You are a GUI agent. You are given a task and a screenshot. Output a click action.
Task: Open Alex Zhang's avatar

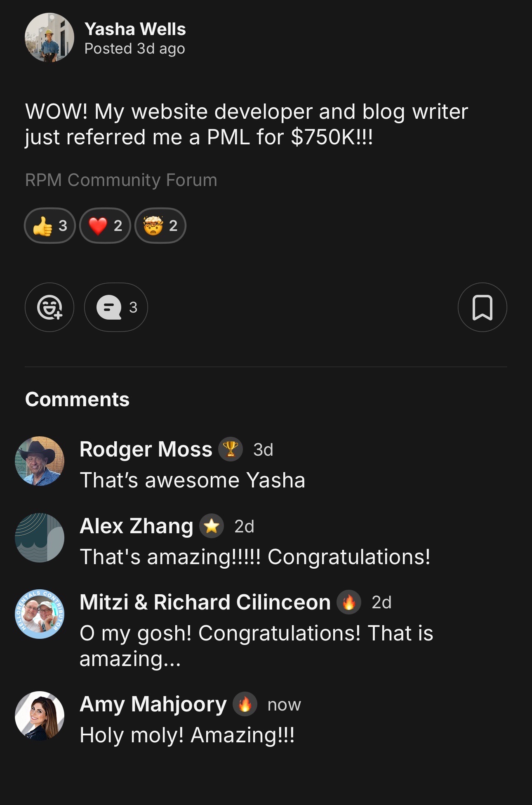40,538
